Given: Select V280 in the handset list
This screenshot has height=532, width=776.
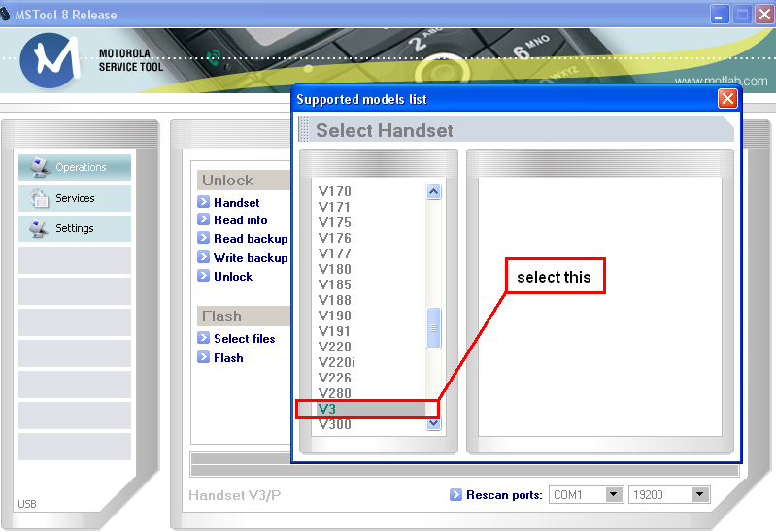Looking at the screenshot, I should [x=334, y=393].
